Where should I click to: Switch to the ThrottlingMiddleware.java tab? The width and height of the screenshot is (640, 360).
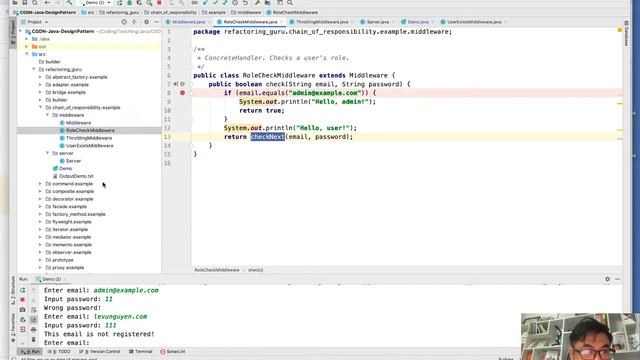point(322,22)
